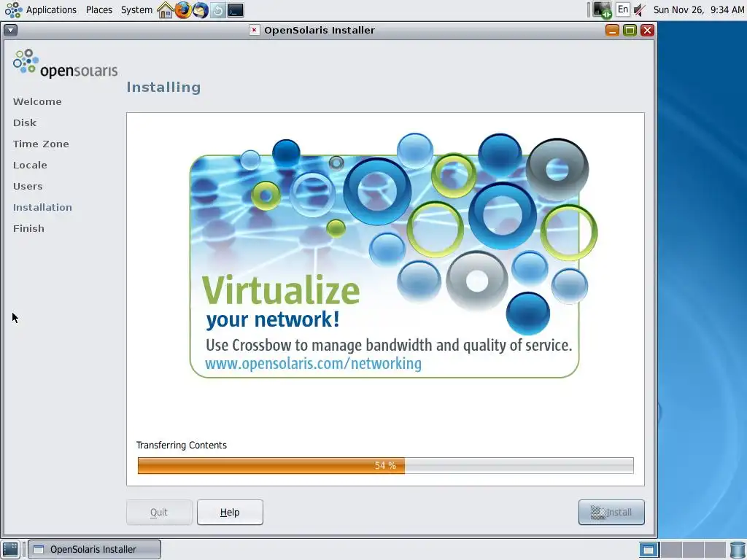The width and height of the screenshot is (747, 560).
Task: Switch to the first workspace
Action: [649, 550]
